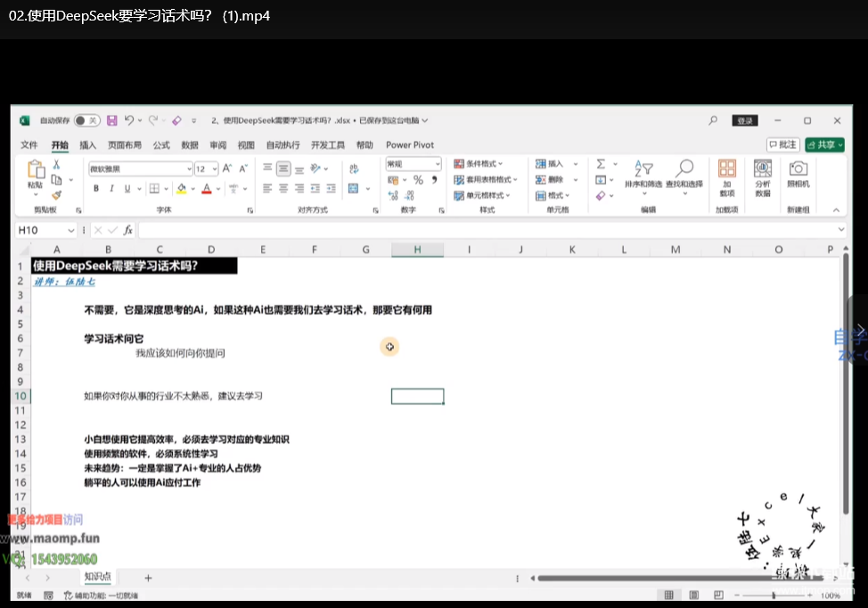Decrease font size with small A
The width and height of the screenshot is (868, 608).
243,168
